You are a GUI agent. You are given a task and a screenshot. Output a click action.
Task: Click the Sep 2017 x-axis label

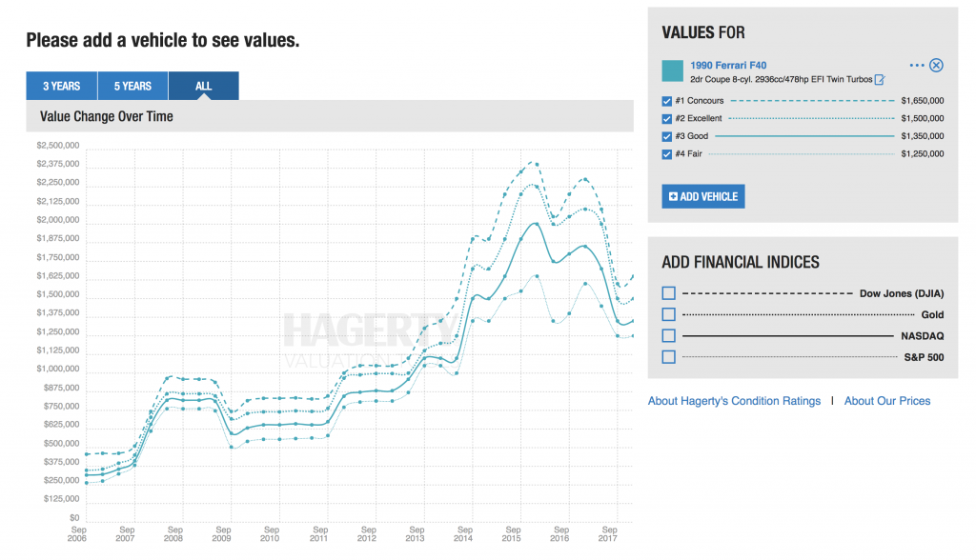[x=609, y=534]
